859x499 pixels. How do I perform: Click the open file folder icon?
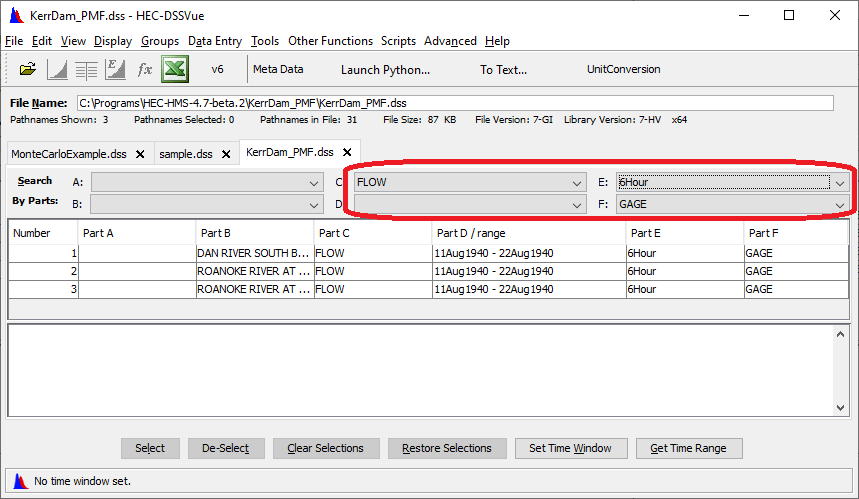point(28,69)
